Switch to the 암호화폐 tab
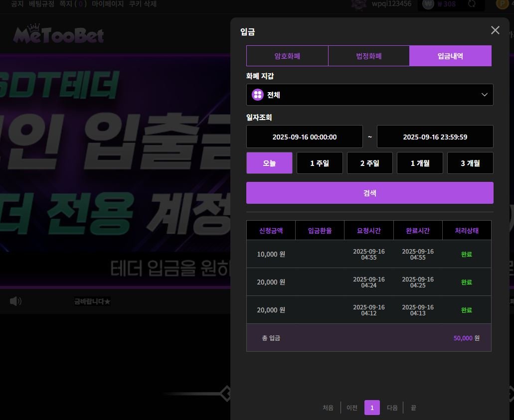The width and height of the screenshot is (514, 420). point(287,56)
